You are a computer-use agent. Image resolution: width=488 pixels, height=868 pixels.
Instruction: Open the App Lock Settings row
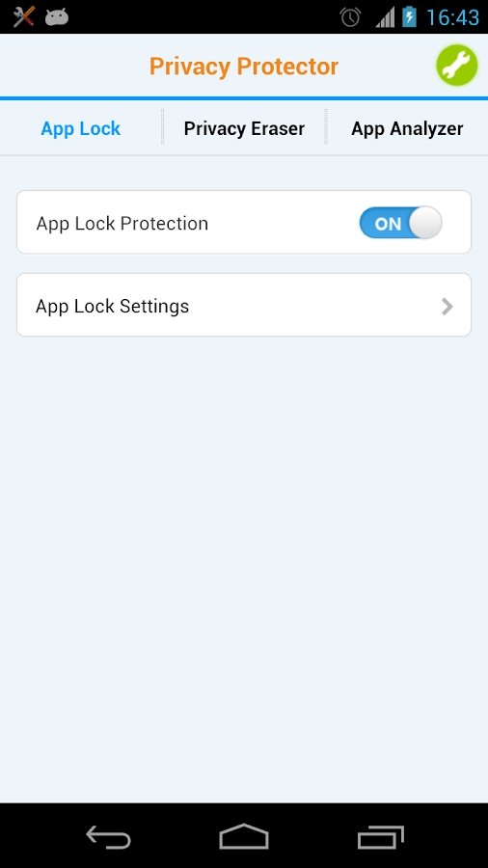pyautogui.click(x=244, y=305)
